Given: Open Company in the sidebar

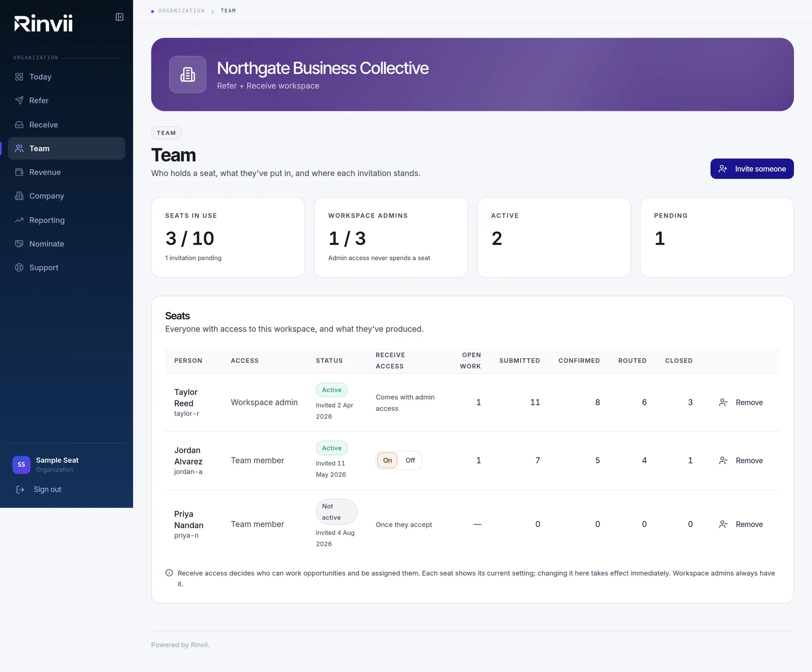Looking at the screenshot, I should click(66, 196).
